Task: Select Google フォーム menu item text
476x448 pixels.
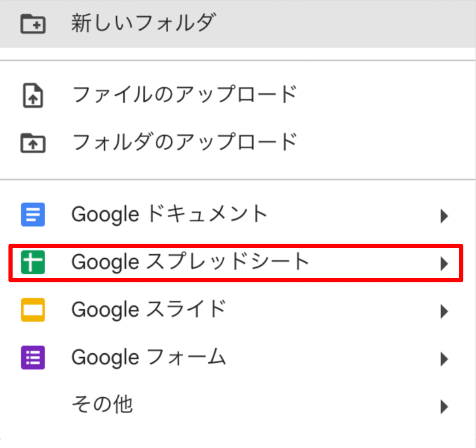Action: (x=149, y=357)
